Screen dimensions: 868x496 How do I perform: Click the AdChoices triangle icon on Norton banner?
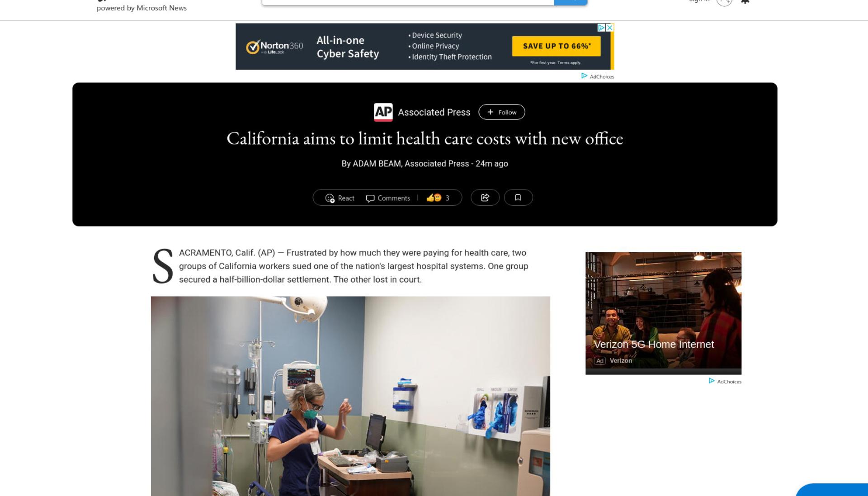601,28
